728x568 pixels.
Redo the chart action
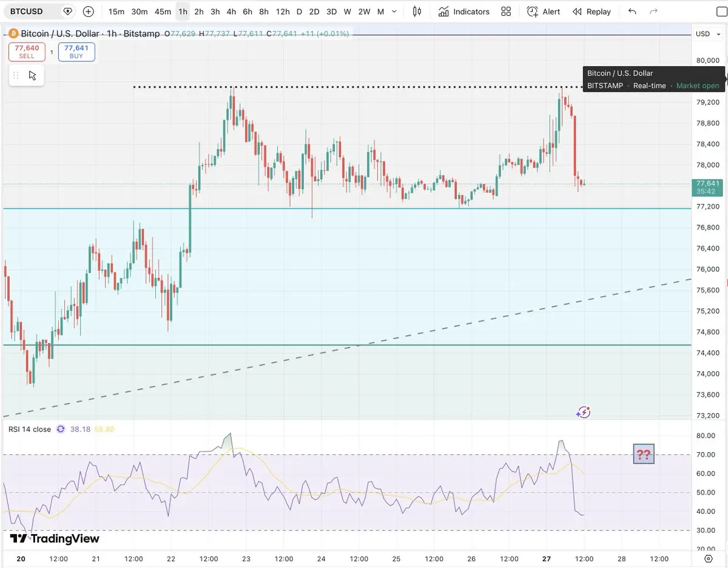point(653,12)
